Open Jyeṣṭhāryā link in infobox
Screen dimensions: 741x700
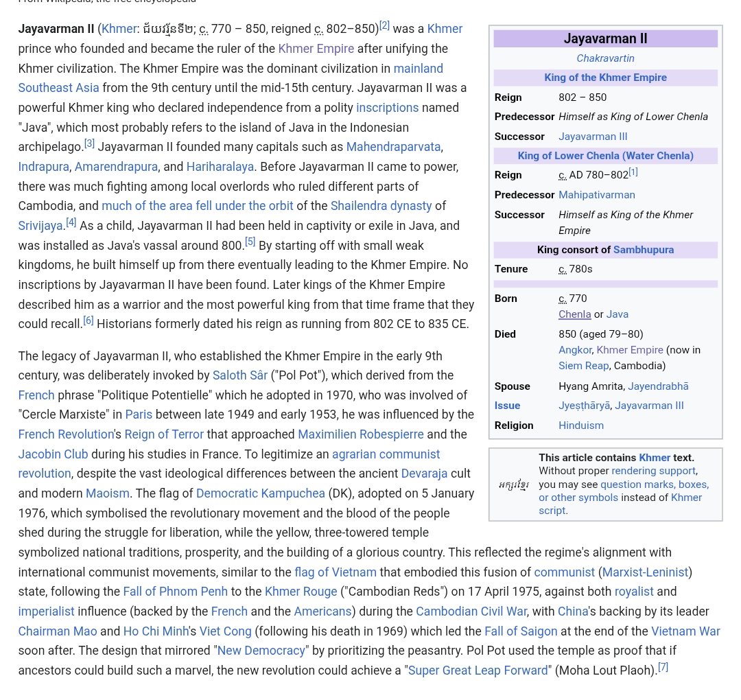point(584,406)
